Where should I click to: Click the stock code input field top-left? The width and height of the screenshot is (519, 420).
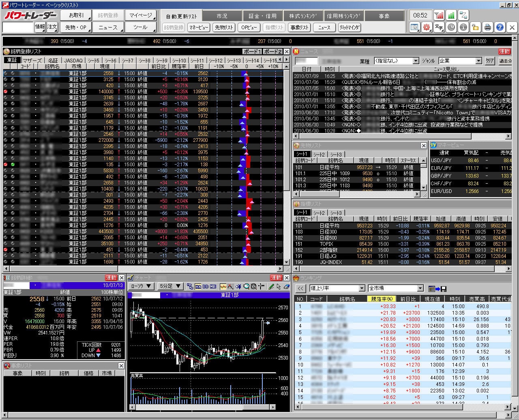coord(18,28)
